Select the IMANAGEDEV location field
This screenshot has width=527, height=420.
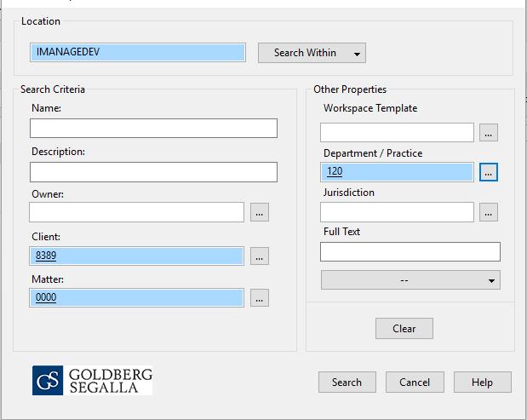pos(137,52)
